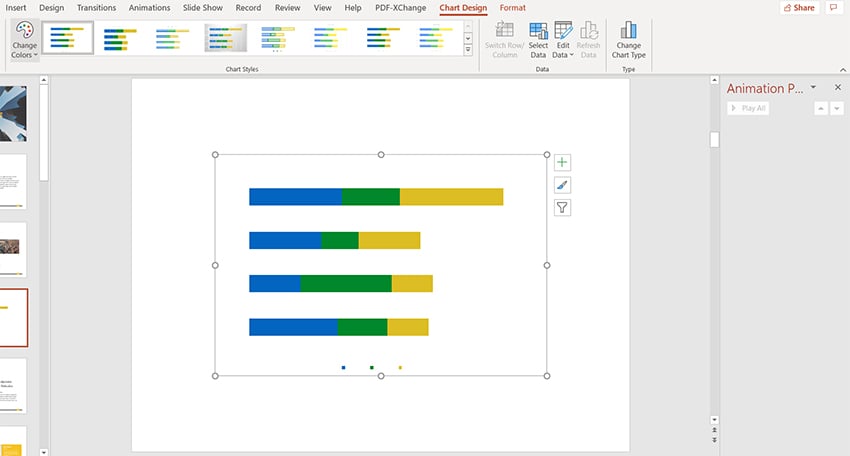
Task: Click the Select Data icon
Action: click(538, 38)
